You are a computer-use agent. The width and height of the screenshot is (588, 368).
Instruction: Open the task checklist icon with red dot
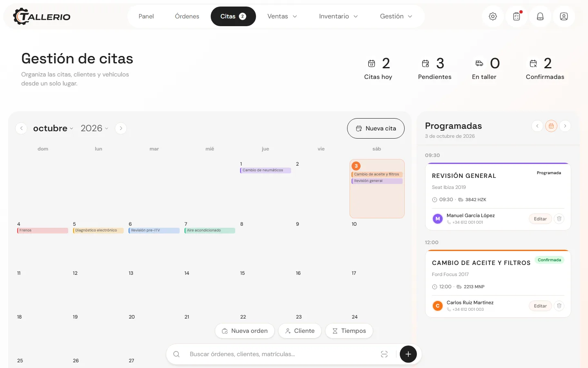pyautogui.click(x=517, y=16)
